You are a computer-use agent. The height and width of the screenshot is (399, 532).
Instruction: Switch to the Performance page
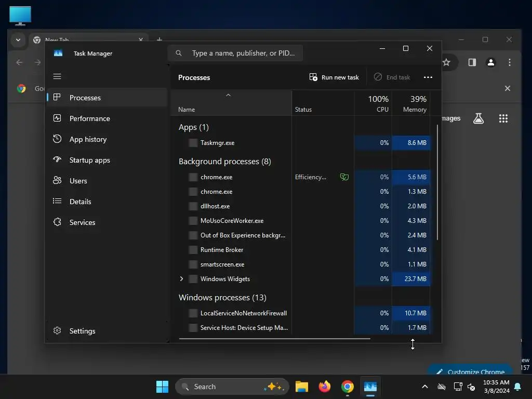click(x=107, y=118)
